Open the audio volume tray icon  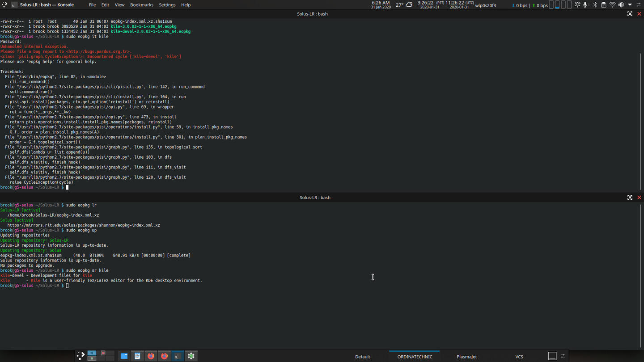621,5
